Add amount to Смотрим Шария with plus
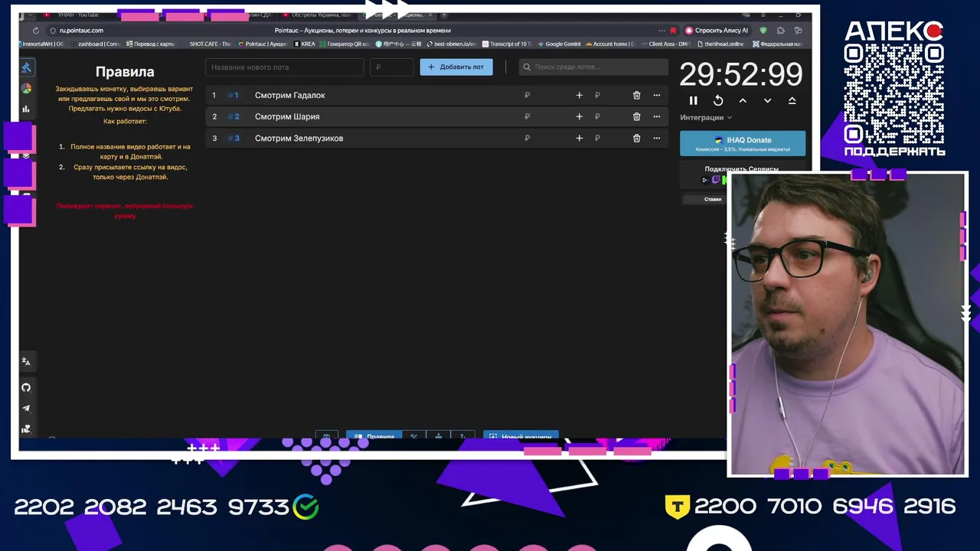This screenshot has width=980, height=551. tap(579, 116)
